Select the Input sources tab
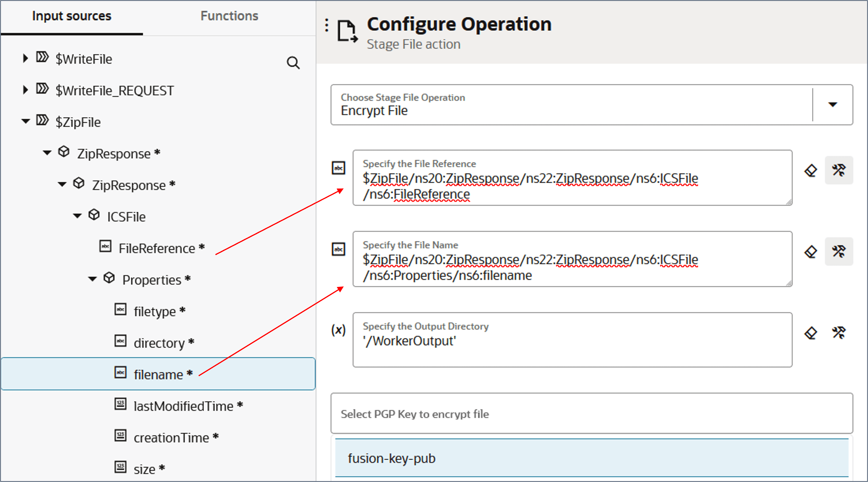This screenshot has height=482, width=868. pos(71,16)
